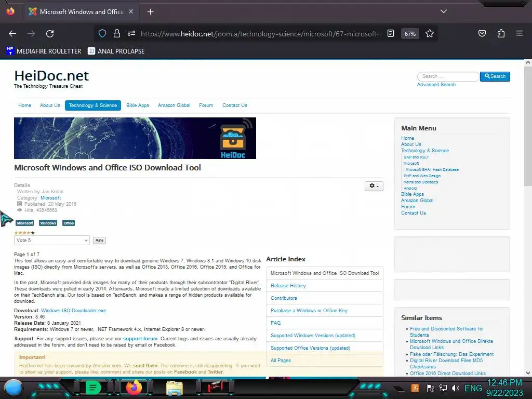The width and height of the screenshot is (532, 399).
Task: Open the Vote 5 rating dropdown
Action: tap(52, 240)
